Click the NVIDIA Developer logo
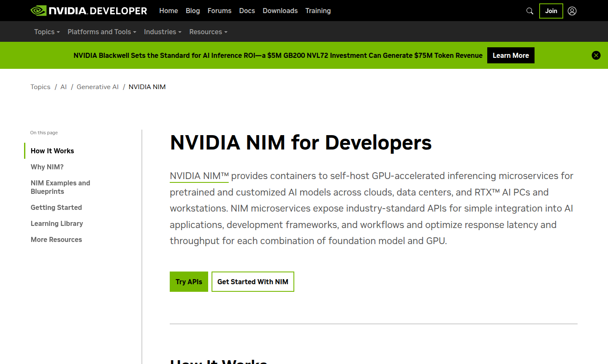This screenshot has height=364, width=608. click(89, 11)
